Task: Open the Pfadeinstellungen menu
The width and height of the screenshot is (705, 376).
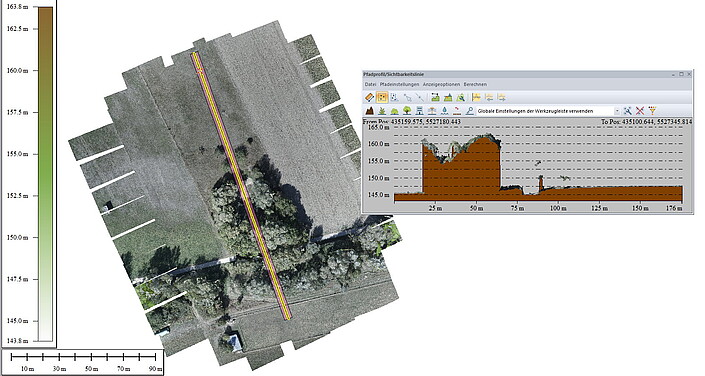Action: point(399,84)
